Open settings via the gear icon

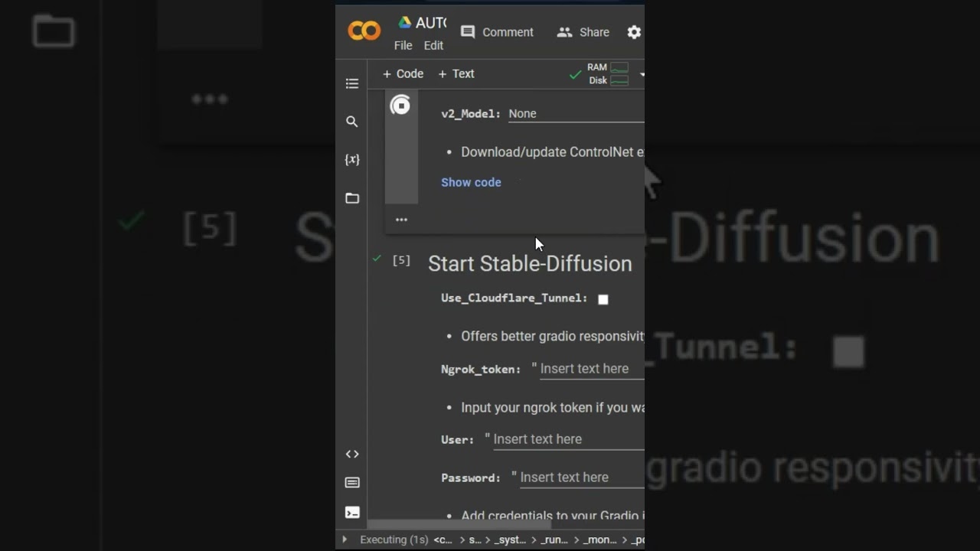coord(634,32)
